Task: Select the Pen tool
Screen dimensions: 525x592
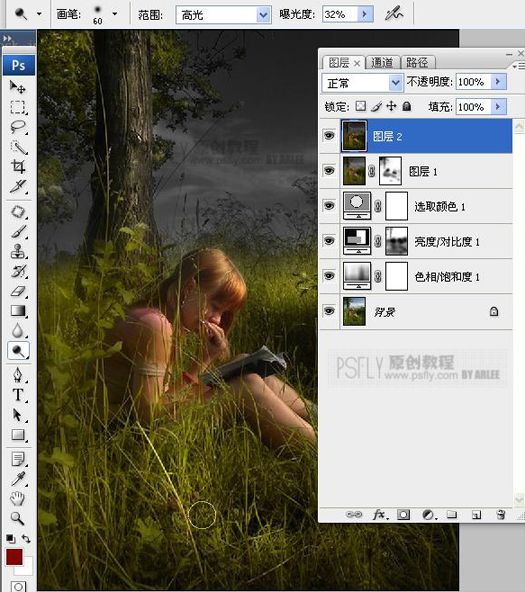Action: [18, 375]
